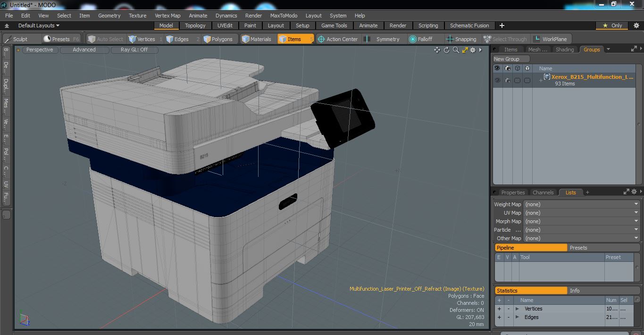The height and width of the screenshot is (335, 644).
Task: Click the minus beside Edges statistic
Action: click(509, 317)
